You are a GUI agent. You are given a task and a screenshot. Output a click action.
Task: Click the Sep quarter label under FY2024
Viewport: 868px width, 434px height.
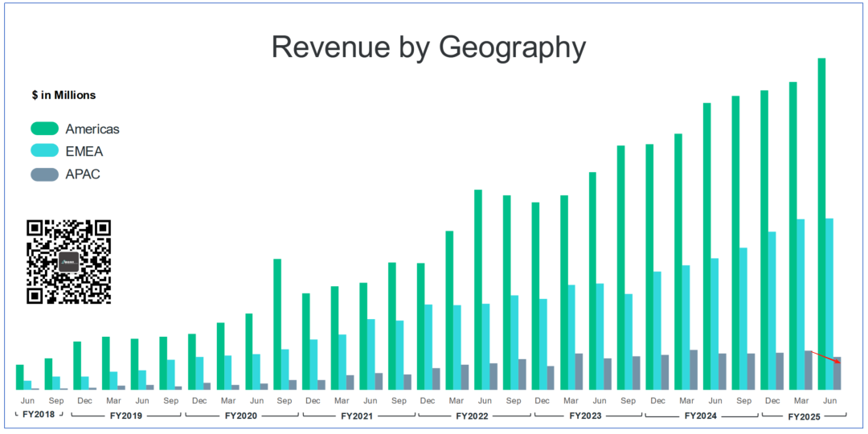(743, 400)
